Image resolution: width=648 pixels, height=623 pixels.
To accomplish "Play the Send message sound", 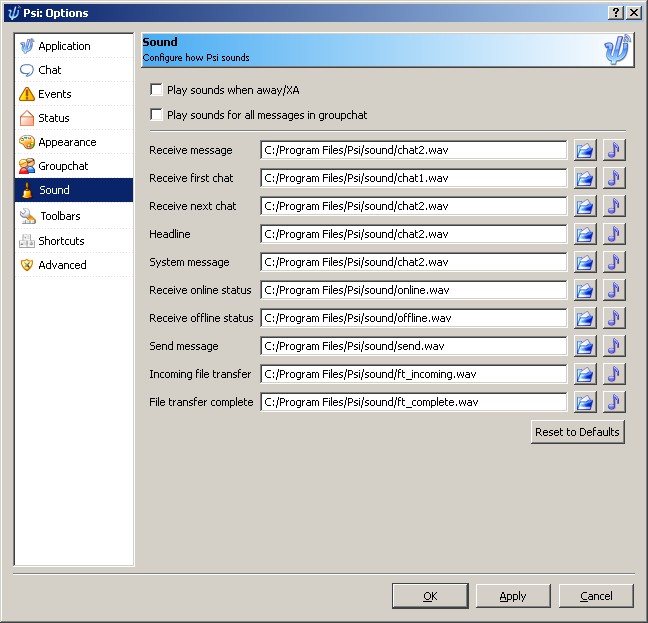I will coord(614,346).
